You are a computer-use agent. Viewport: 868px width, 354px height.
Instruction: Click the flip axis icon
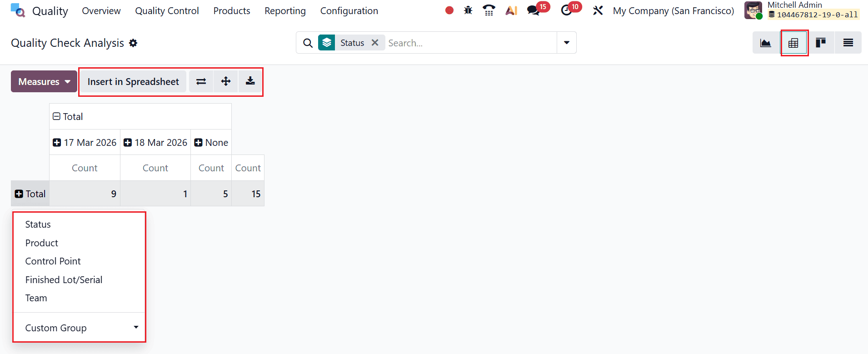point(201,81)
